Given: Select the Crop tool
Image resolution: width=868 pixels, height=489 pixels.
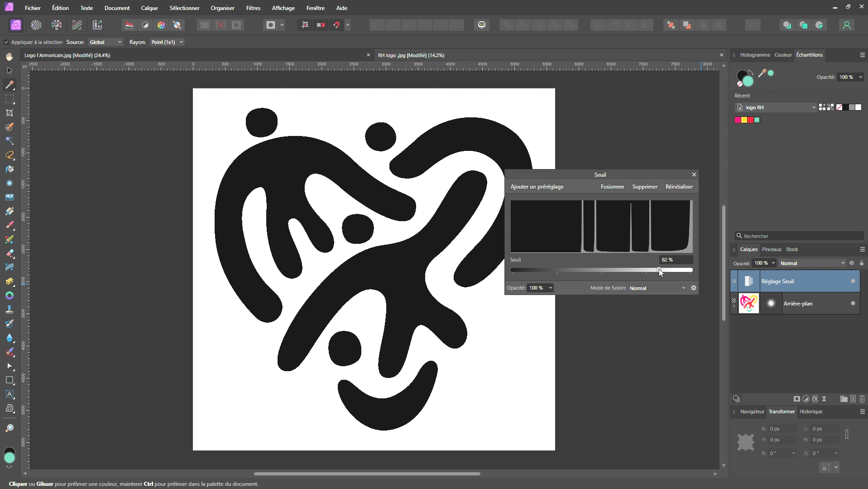Looking at the screenshot, I should [10, 113].
